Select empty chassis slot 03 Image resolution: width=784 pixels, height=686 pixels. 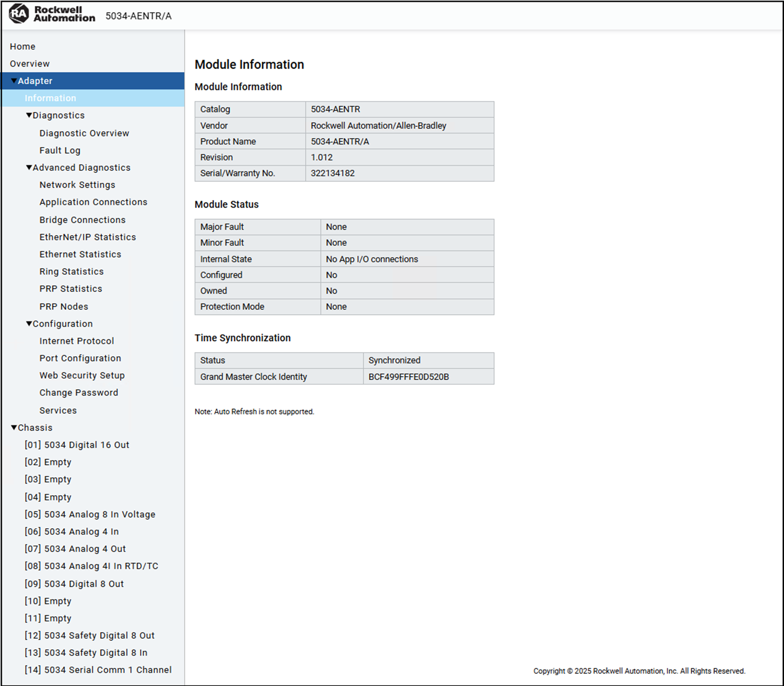point(48,479)
